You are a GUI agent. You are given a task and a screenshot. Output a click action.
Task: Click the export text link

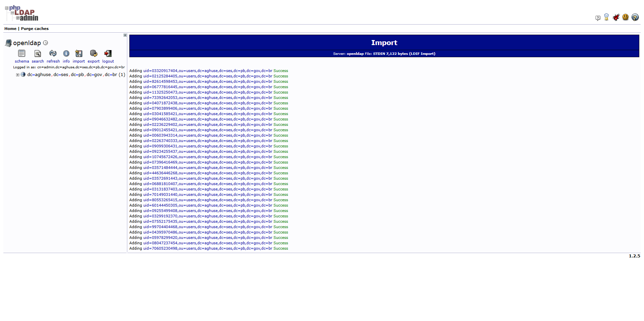(94, 61)
